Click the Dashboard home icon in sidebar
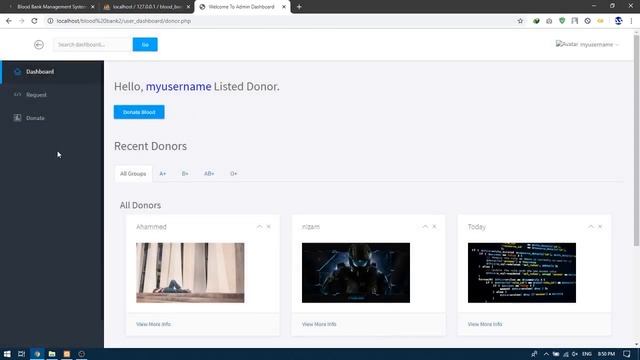This screenshot has height=360, width=640. point(17,71)
